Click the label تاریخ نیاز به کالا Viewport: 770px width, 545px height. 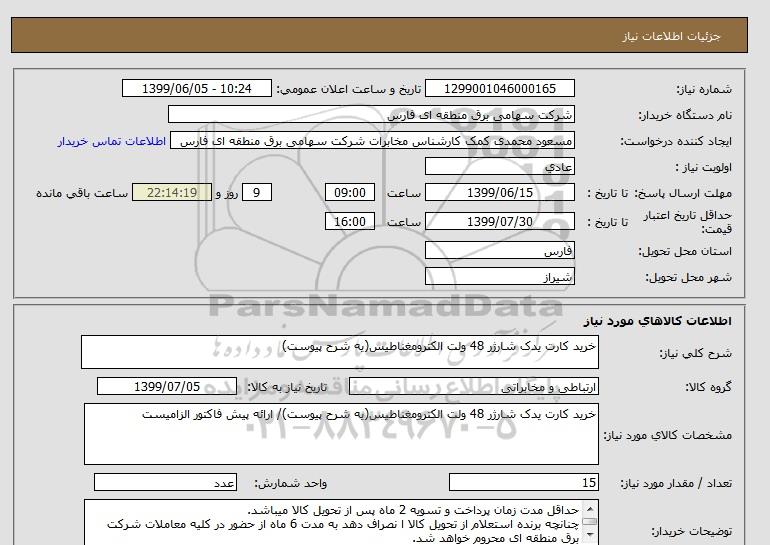(287, 387)
